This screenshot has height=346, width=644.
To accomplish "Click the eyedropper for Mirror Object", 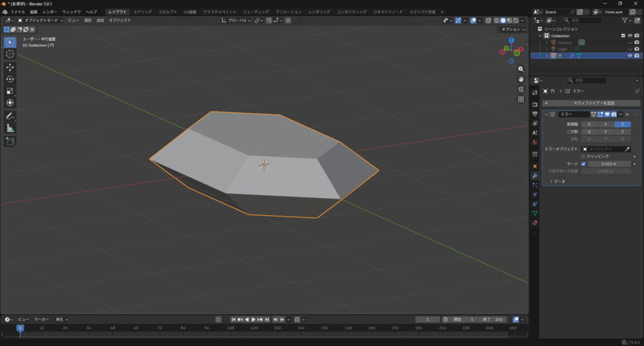I will [x=626, y=149].
